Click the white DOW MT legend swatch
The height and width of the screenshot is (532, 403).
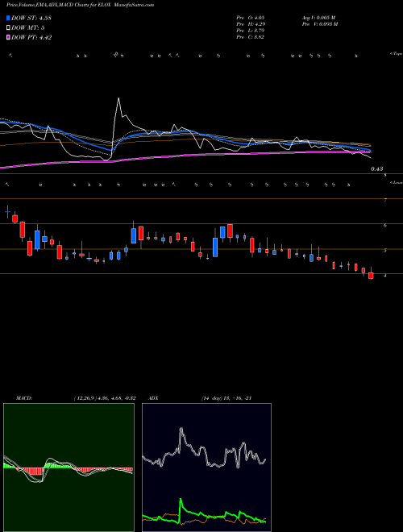(9, 28)
